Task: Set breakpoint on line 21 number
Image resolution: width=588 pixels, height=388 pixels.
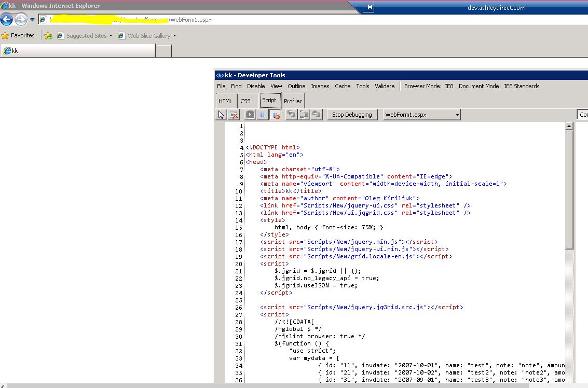Action: 239,271
